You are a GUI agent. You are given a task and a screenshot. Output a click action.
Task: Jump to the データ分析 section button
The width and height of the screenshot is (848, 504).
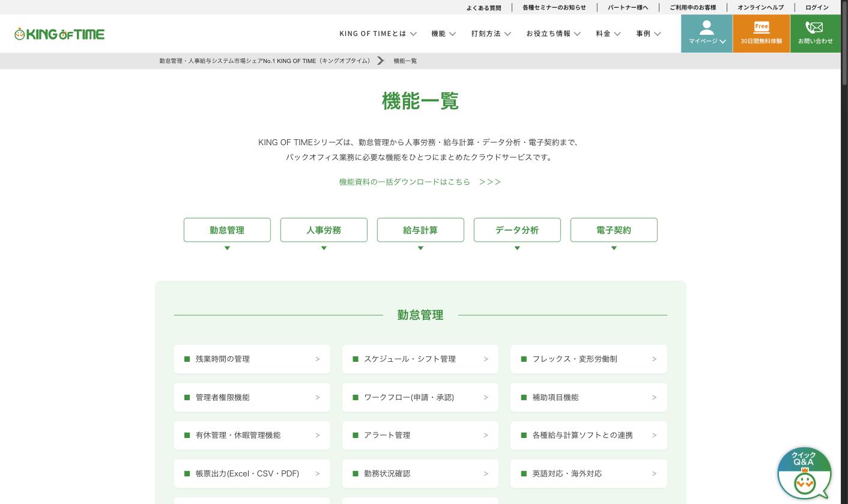pyautogui.click(x=517, y=230)
